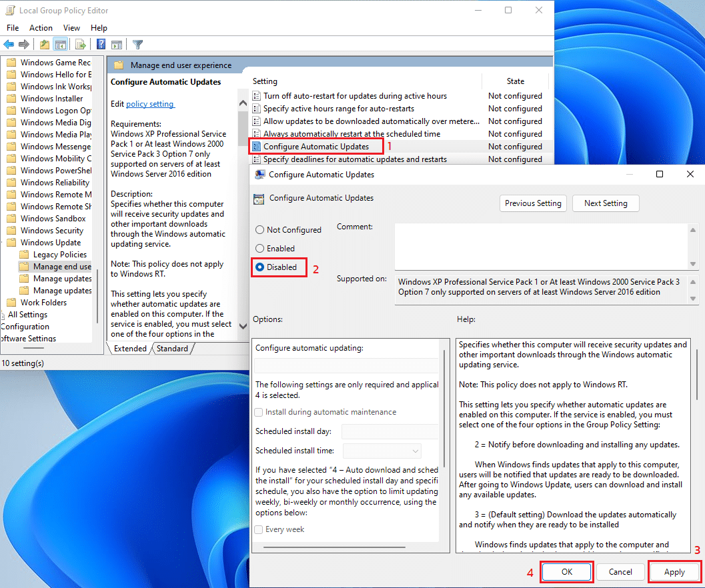Click the Forward arrow toolbar icon
This screenshot has height=588, width=705.
point(24,44)
